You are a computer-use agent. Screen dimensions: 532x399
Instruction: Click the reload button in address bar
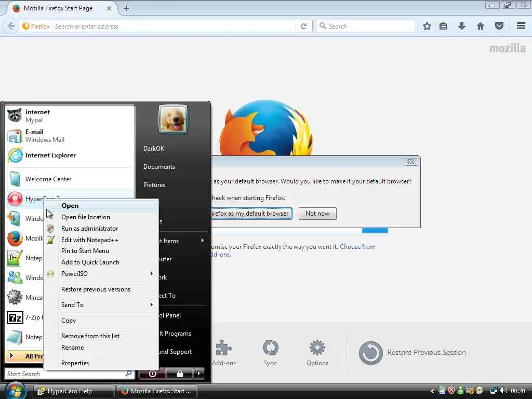click(x=303, y=26)
